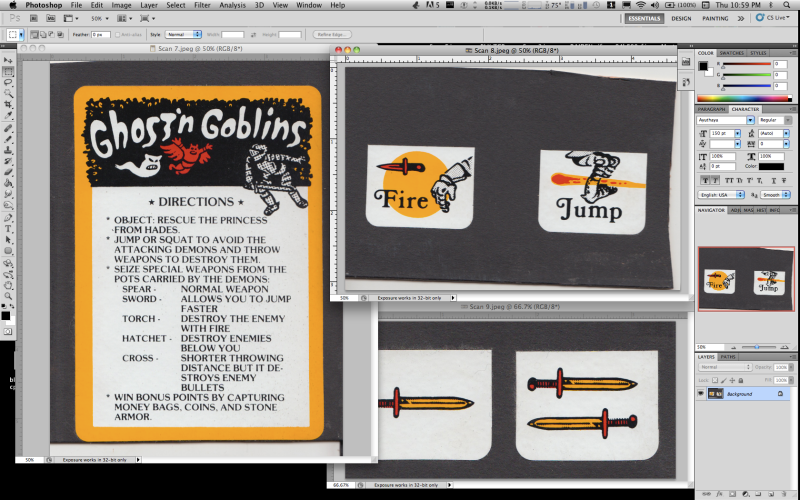Click the Launch Bridge icon
The height and width of the screenshot is (500, 800).
(34, 18)
